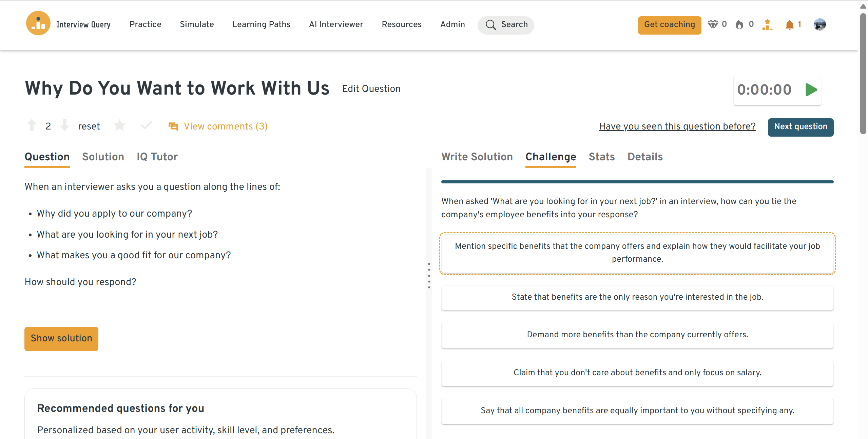Screen dimensions: 868x439
Task: Open the leaderboard podium icon
Action: (x=767, y=25)
